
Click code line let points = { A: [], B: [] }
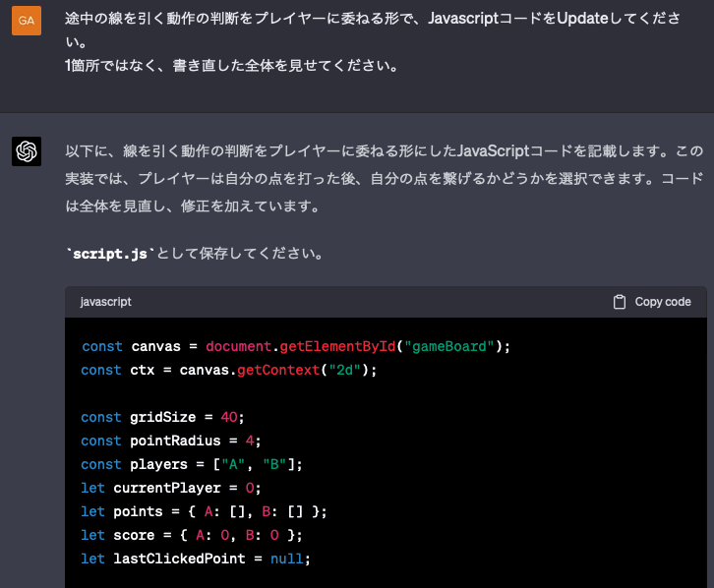(x=204, y=512)
